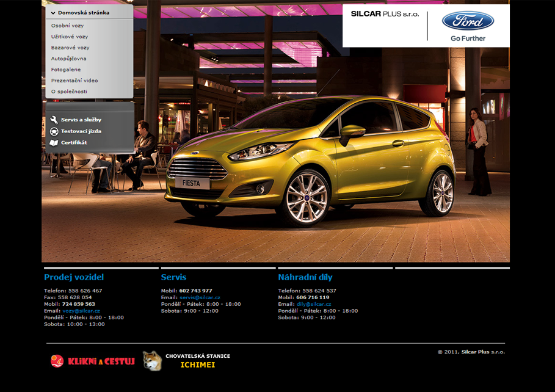Click the Servis section heading
The height and width of the screenshot is (392, 555).
(173, 277)
